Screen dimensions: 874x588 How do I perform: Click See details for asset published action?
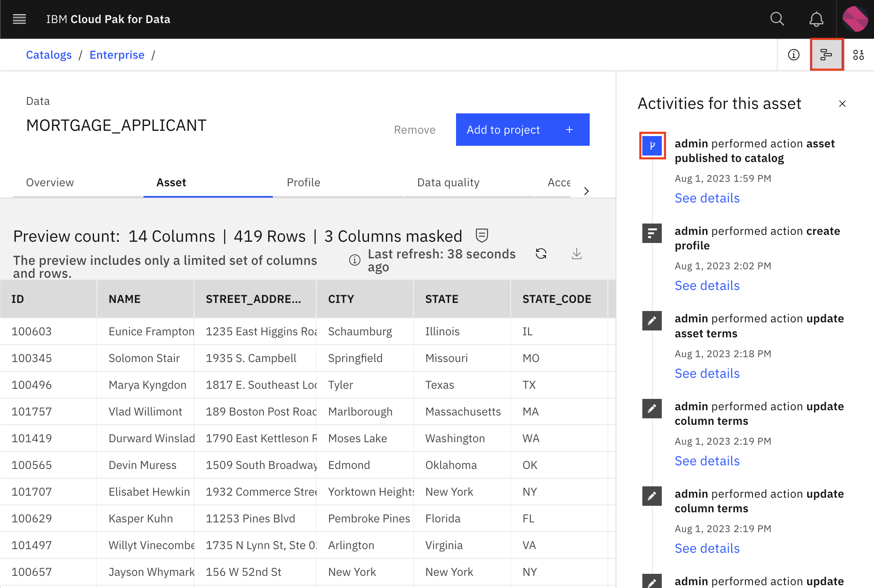[707, 197]
